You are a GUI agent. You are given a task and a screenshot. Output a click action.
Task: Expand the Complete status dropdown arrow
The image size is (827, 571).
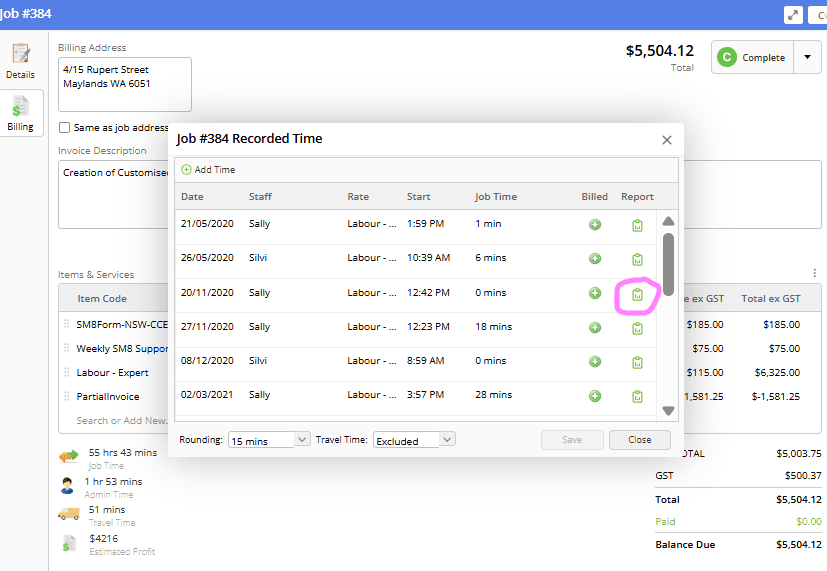pyautogui.click(x=807, y=58)
